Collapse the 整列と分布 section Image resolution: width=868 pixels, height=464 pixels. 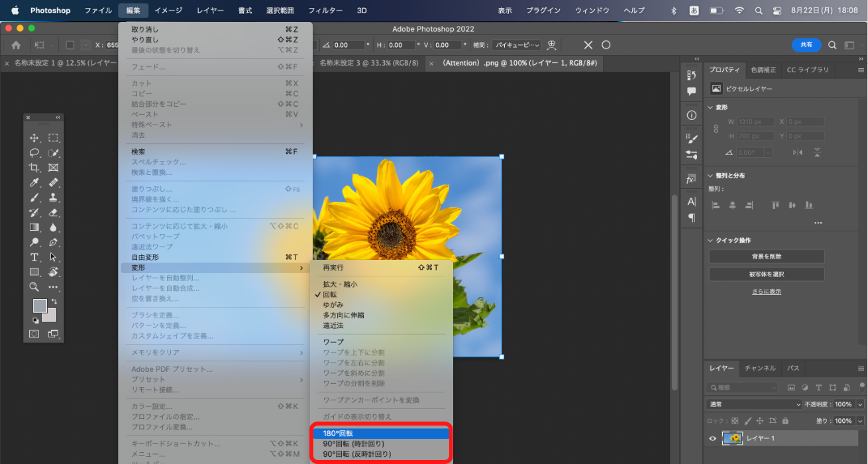(711, 176)
